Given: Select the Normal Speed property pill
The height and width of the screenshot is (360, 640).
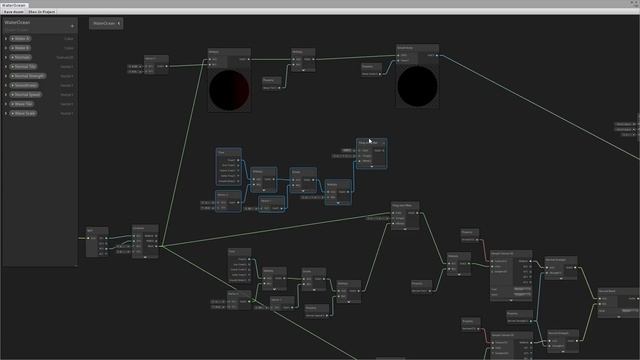Looking at the screenshot, I should point(26,94).
